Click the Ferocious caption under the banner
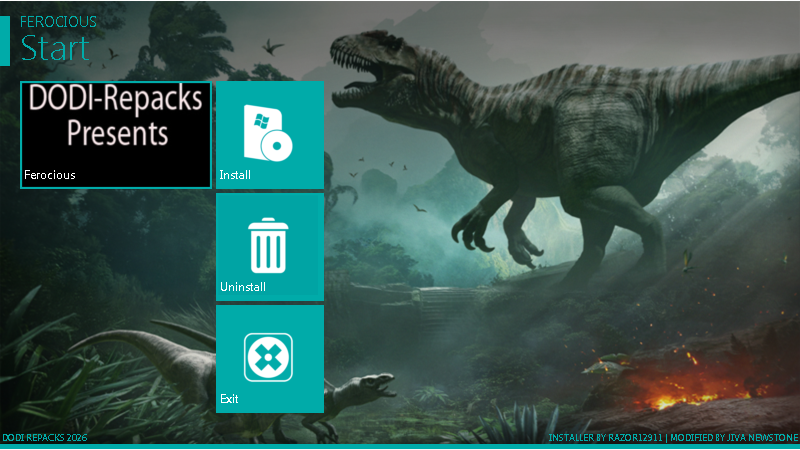Image resolution: width=800 pixels, height=450 pixels. click(50, 175)
